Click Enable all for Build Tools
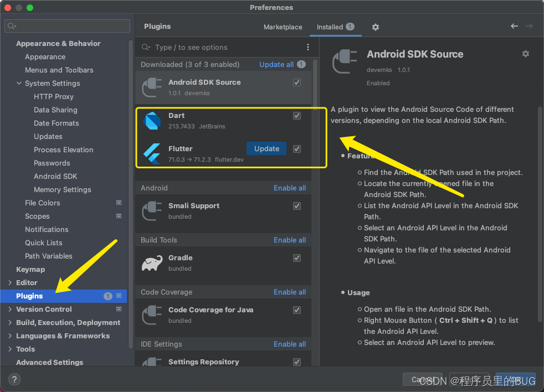The height and width of the screenshot is (392, 544). click(290, 240)
